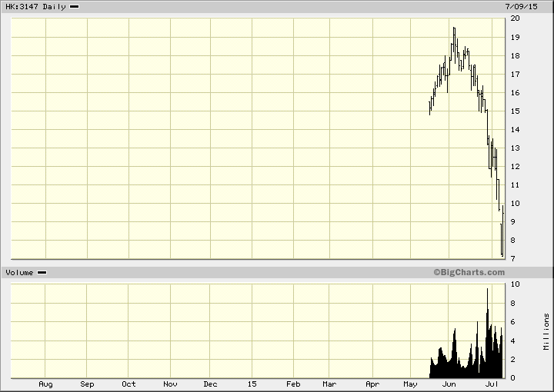Click the price peak near 19.5 in June
This screenshot has height=392, width=554.
[x=454, y=31]
